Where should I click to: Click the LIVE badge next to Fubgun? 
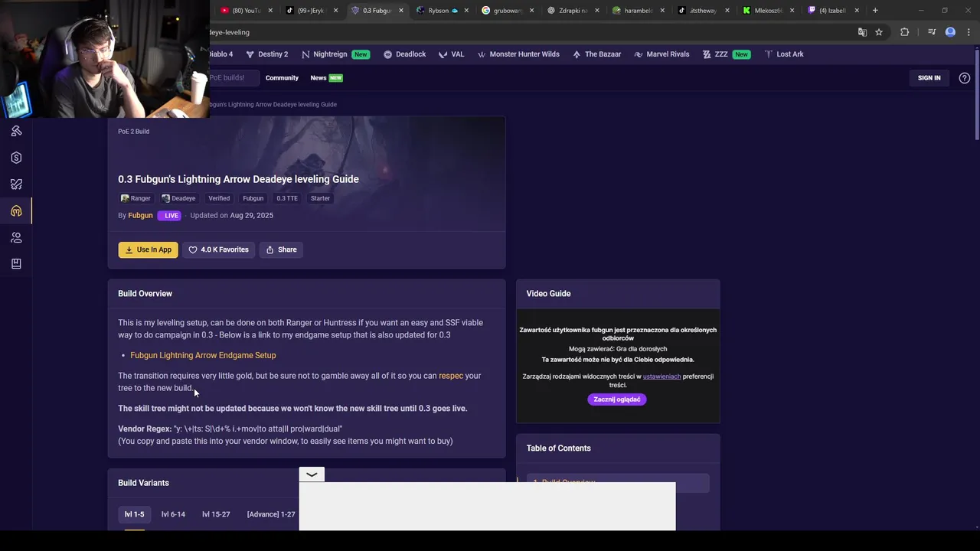click(168, 216)
